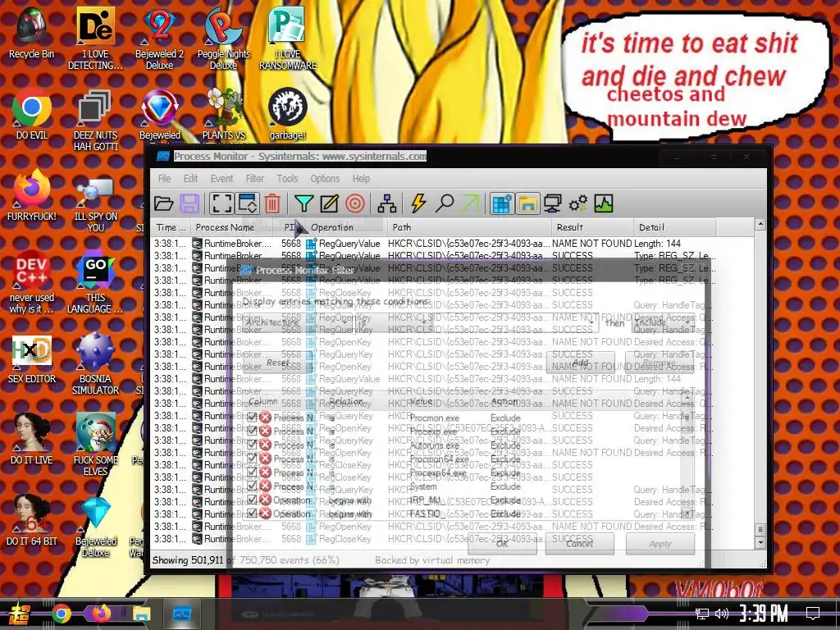Select the Peggle Nights Deluxe desktop icon

point(223,39)
